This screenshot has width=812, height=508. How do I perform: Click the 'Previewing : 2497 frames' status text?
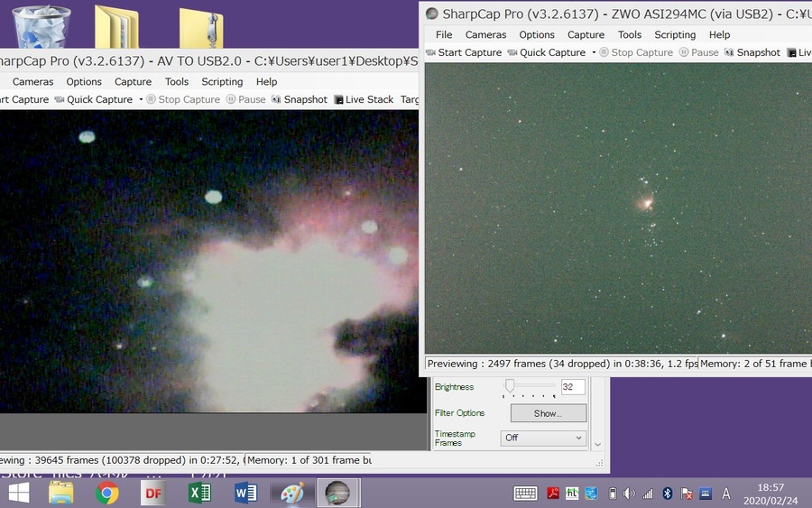[561, 364]
